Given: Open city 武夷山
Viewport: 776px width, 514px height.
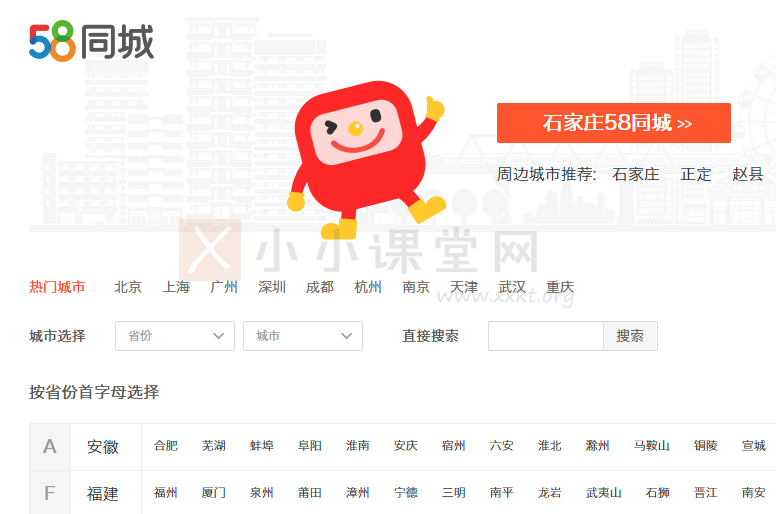Looking at the screenshot, I should [x=604, y=493].
